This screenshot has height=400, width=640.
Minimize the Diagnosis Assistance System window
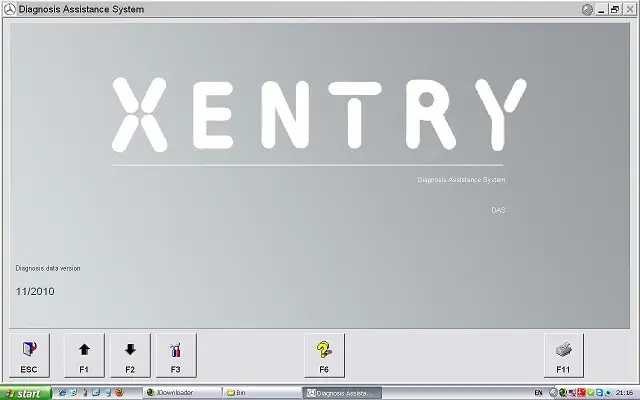click(x=601, y=9)
